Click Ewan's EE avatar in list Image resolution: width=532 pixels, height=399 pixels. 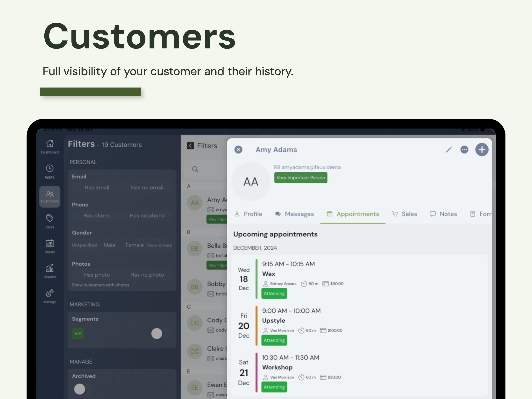tap(195, 388)
